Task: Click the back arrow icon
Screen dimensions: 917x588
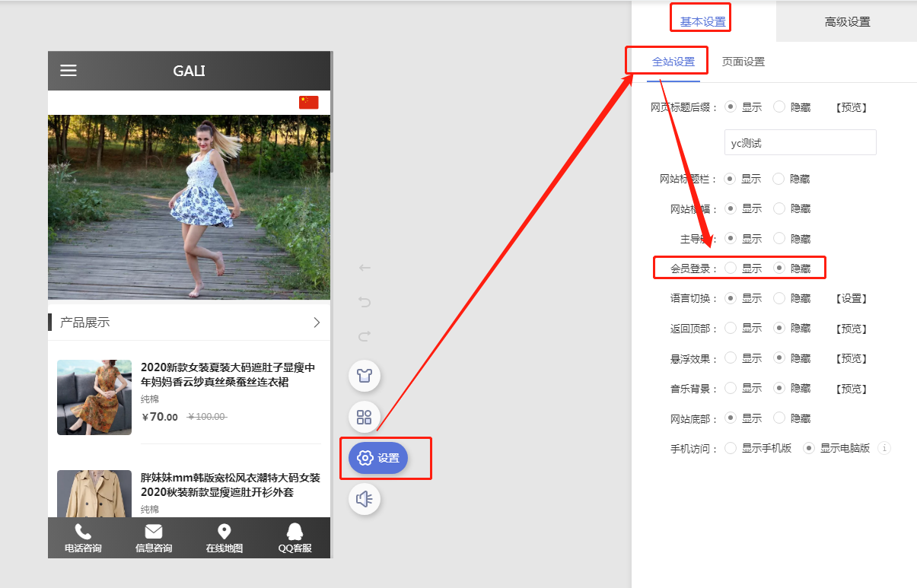Action: pos(365,268)
